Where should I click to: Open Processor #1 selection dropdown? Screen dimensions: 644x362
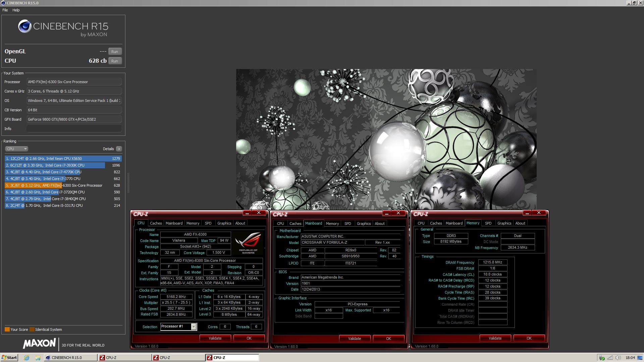click(x=178, y=326)
